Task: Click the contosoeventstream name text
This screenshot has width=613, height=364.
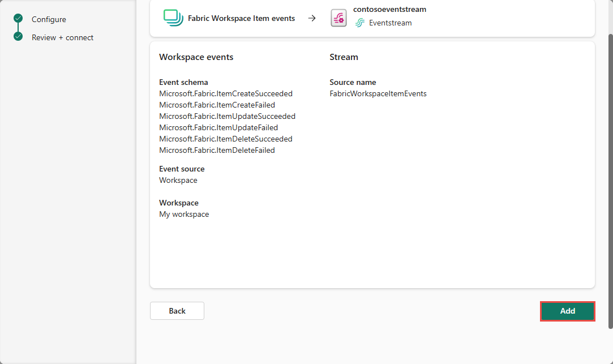Action: click(389, 10)
